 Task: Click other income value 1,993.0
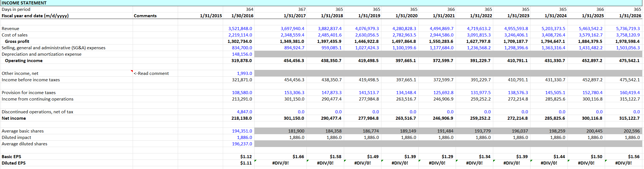pos(244,73)
